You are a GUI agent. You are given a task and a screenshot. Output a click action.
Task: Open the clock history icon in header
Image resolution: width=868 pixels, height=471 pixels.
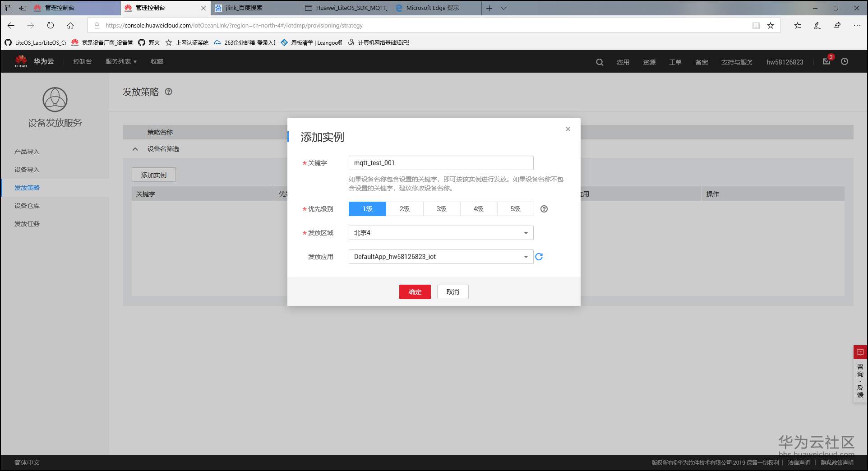[x=845, y=61]
